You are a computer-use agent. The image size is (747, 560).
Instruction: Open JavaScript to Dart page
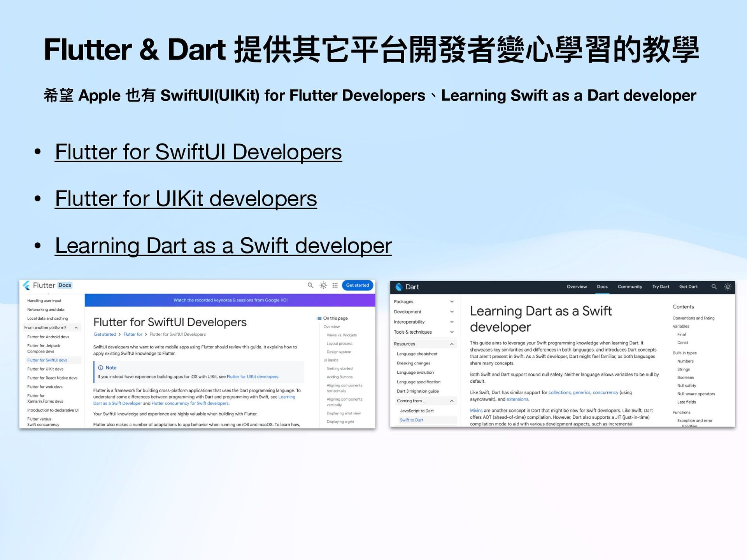tap(417, 411)
